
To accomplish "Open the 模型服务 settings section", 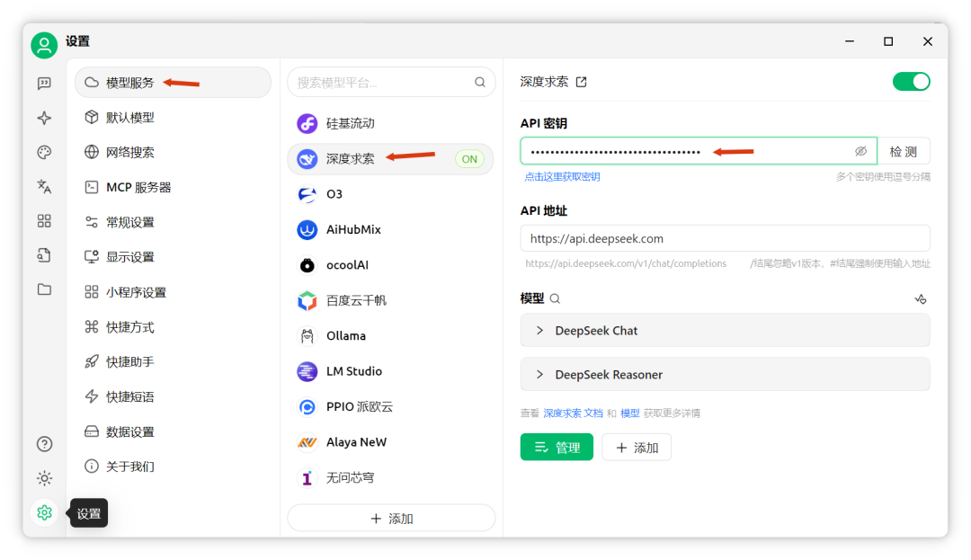I will click(x=173, y=83).
